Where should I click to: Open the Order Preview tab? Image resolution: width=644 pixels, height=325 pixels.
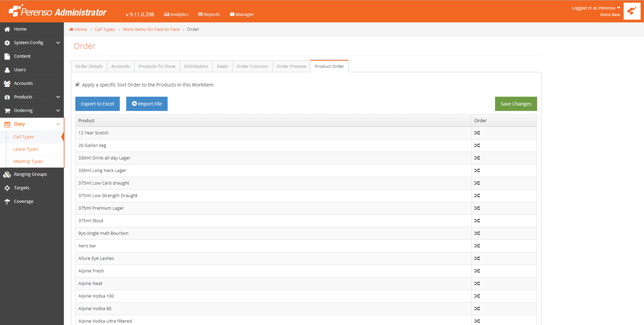[x=291, y=66]
